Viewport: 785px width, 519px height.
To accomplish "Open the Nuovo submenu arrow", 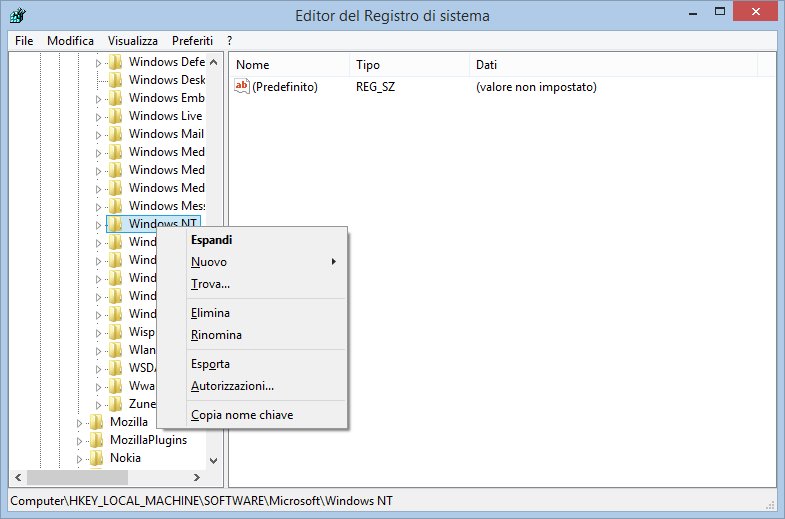I will [x=333, y=262].
